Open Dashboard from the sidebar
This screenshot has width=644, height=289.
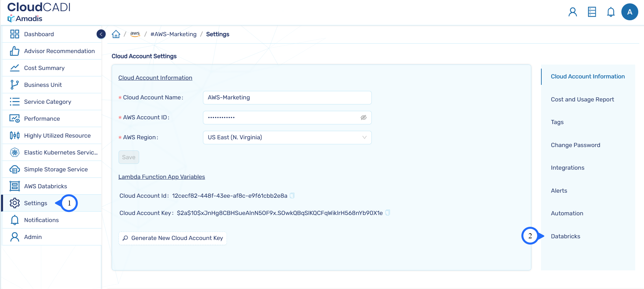coord(52,34)
